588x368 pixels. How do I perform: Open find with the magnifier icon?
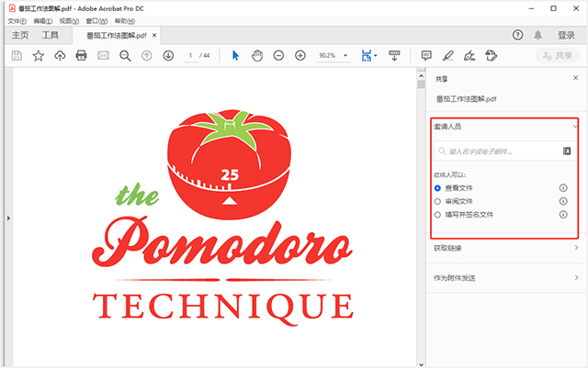(125, 56)
